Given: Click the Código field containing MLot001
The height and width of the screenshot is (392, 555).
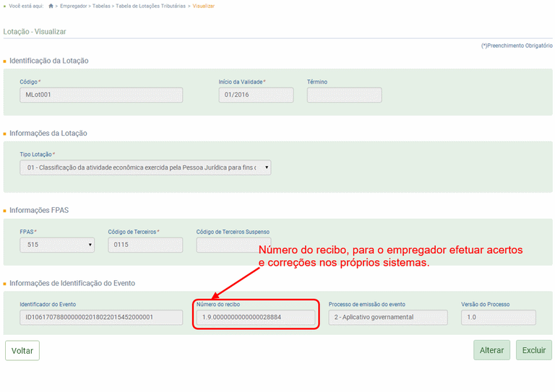Looking at the screenshot, I should [100, 95].
